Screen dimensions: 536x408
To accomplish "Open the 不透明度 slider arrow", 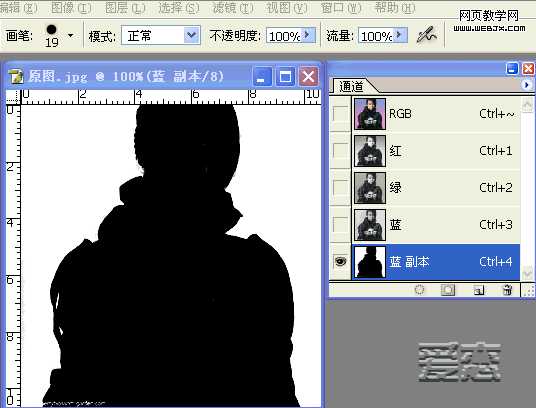I will (308, 35).
